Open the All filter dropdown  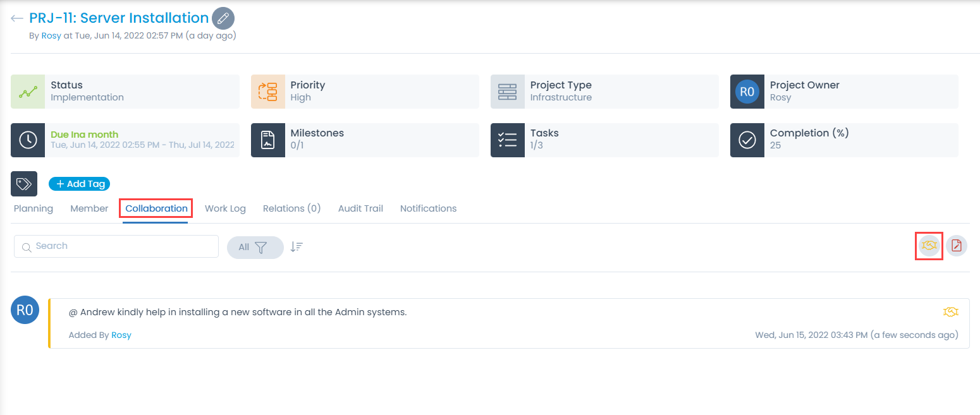click(255, 247)
